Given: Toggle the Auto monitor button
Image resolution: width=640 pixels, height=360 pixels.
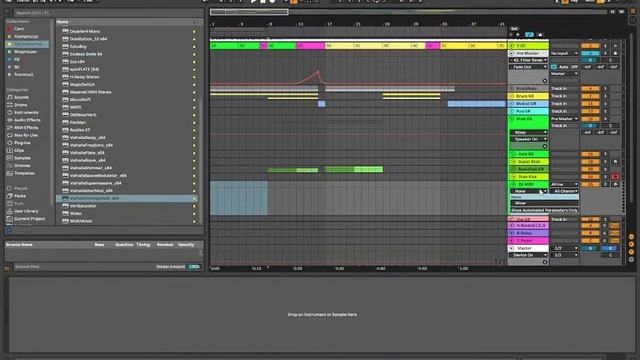Looking at the screenshot, I should [x=563, y=67].
